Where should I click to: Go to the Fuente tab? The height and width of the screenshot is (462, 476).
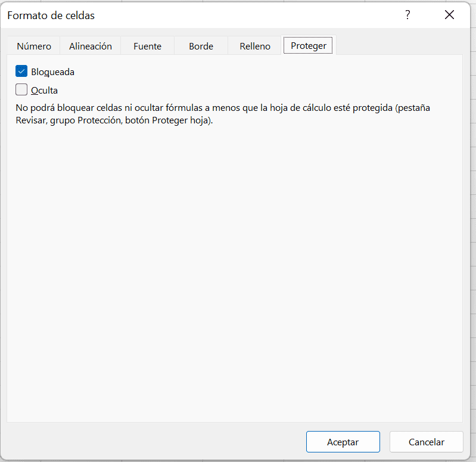coord(147,46)
